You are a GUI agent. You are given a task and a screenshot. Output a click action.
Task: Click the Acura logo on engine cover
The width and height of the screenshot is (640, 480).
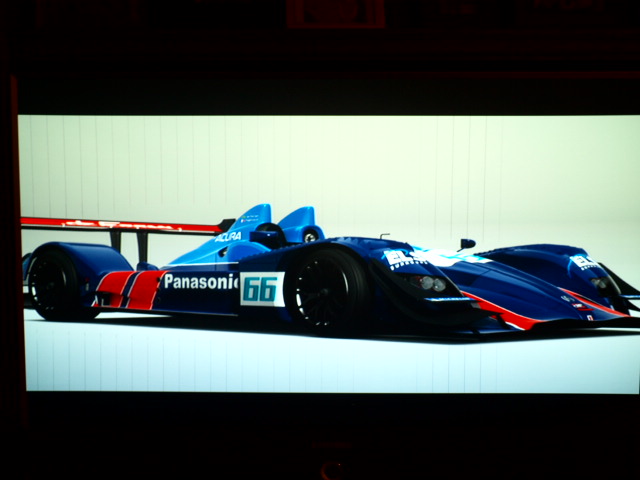[228, 237]
